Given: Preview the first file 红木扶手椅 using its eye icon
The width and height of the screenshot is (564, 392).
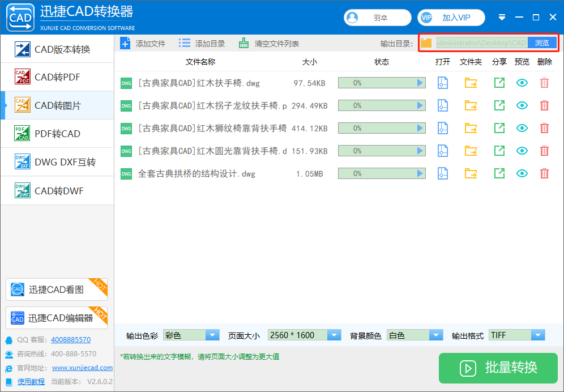Looking at the screenshot, I should (x=522, y=83).
